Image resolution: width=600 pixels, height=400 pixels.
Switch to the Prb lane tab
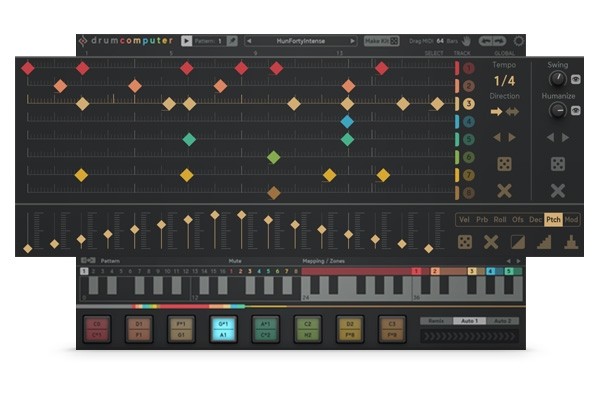point(482,220)
